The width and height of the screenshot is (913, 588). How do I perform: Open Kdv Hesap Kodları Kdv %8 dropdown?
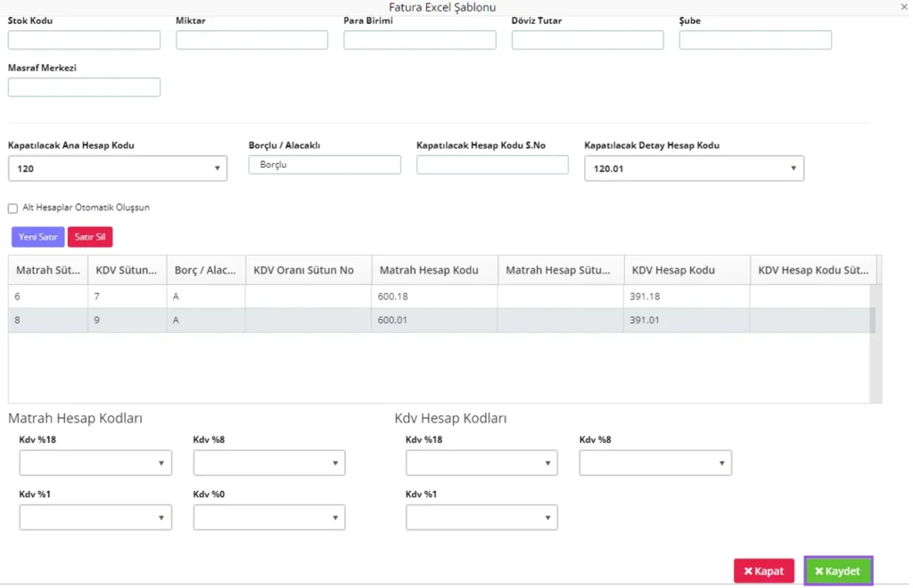pyautogui.click(x=655, y=463)
